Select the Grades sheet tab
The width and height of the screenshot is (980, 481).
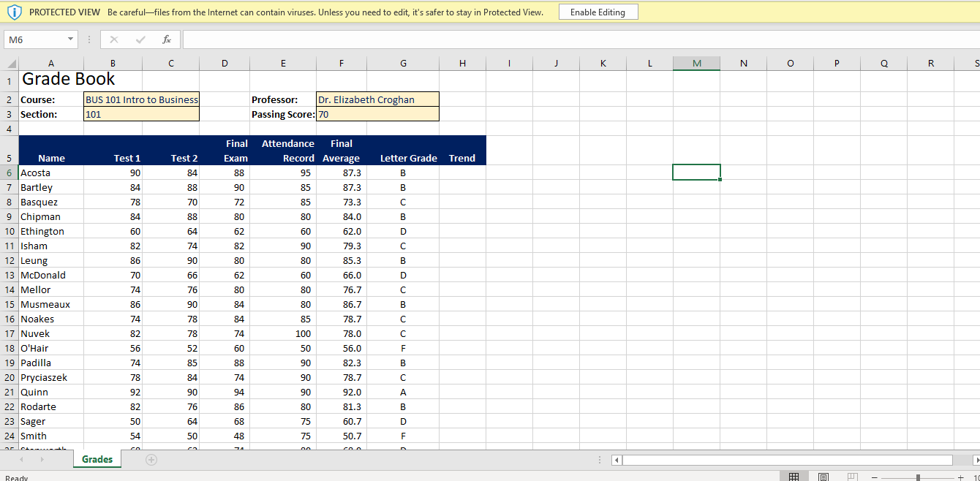coord(97,459)
